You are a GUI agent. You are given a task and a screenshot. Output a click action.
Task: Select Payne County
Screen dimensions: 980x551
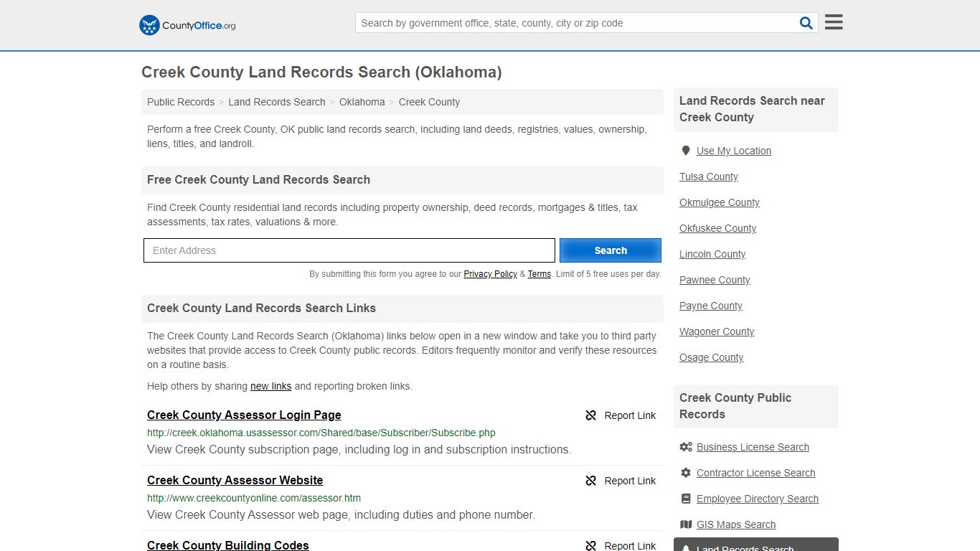(x=711, y=306)
